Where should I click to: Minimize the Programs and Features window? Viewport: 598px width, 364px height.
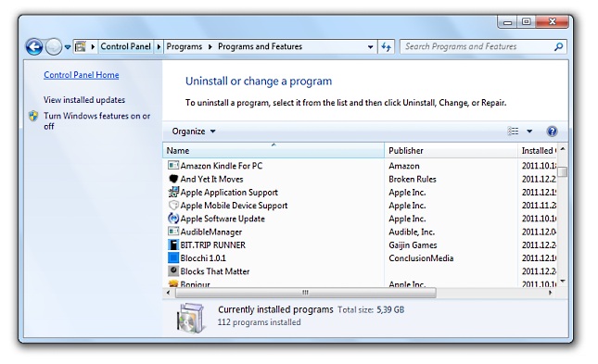pyautogui.click(x=508, y=22)
